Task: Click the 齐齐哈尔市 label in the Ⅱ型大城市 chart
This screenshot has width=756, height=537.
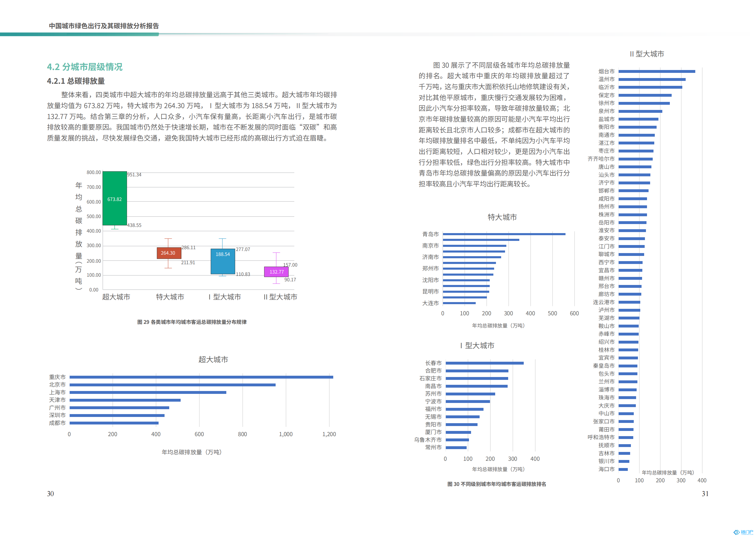Action: [x=601, y=159]
